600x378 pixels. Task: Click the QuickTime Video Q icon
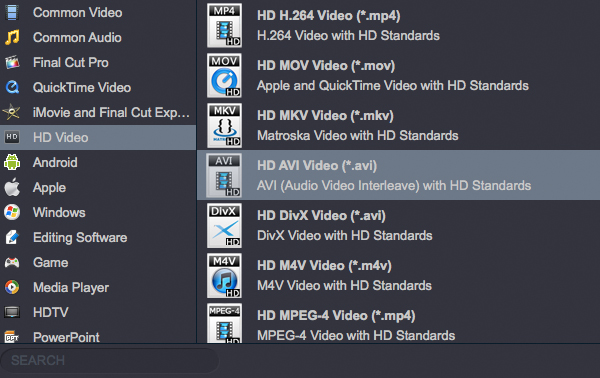pos(12,87)
